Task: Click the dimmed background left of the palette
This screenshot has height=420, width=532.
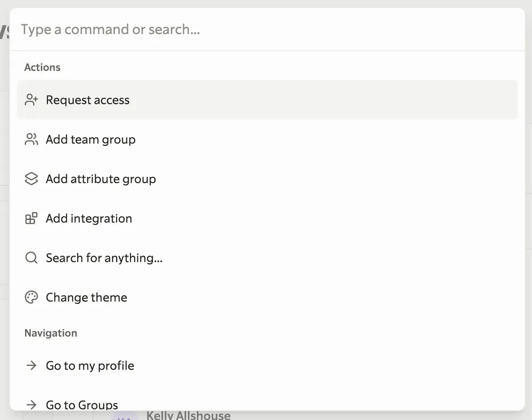Action: tap(4, 213)
